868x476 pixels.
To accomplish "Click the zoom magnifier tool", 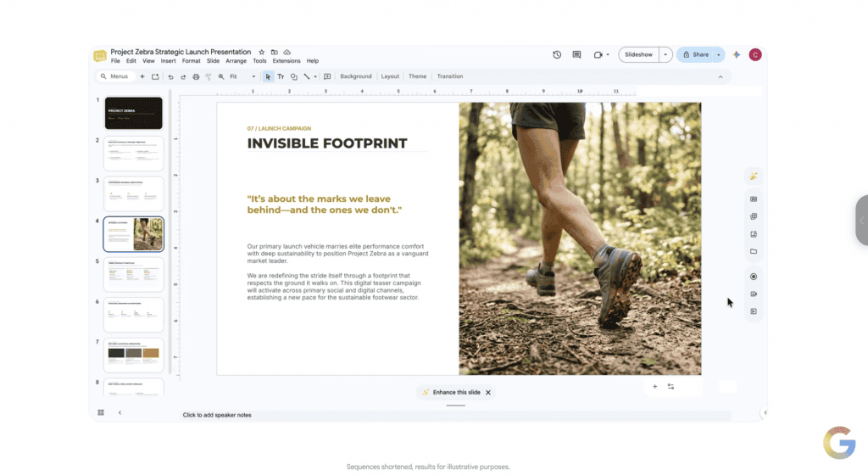I will (x=221, y=76).
